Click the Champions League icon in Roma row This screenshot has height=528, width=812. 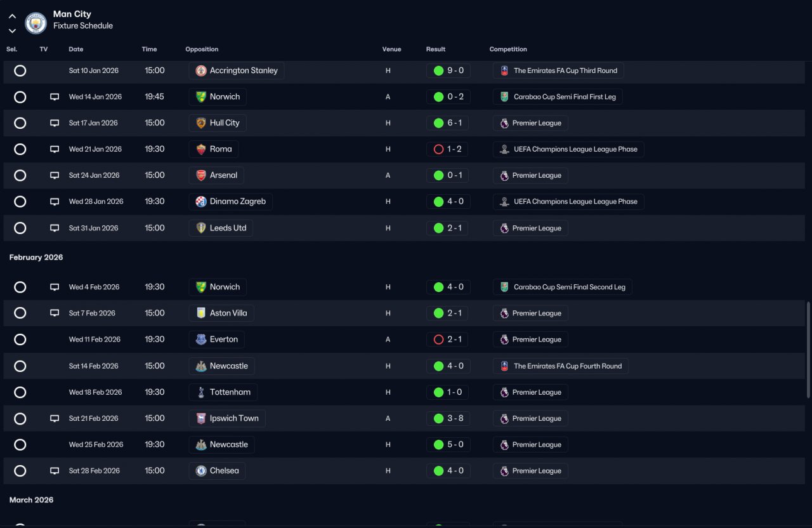(x=504, y=149)
